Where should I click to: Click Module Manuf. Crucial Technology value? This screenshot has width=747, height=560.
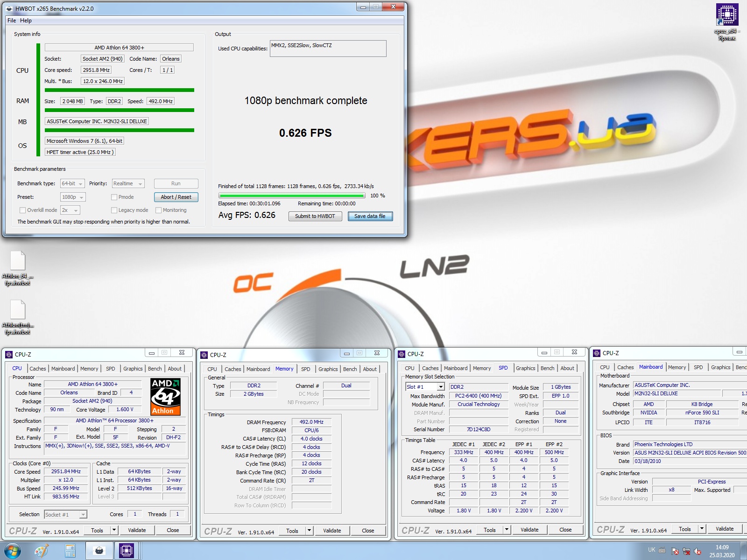pos(479,404)
